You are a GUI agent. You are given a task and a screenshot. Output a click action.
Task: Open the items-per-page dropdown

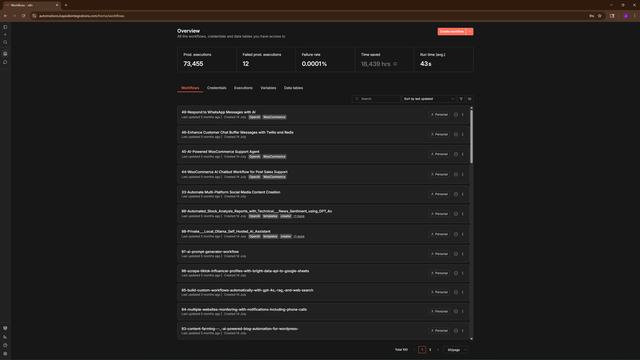point(456,350)
